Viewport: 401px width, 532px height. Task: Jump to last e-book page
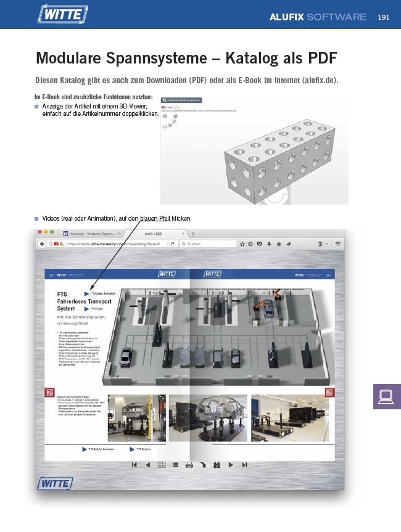244,465
